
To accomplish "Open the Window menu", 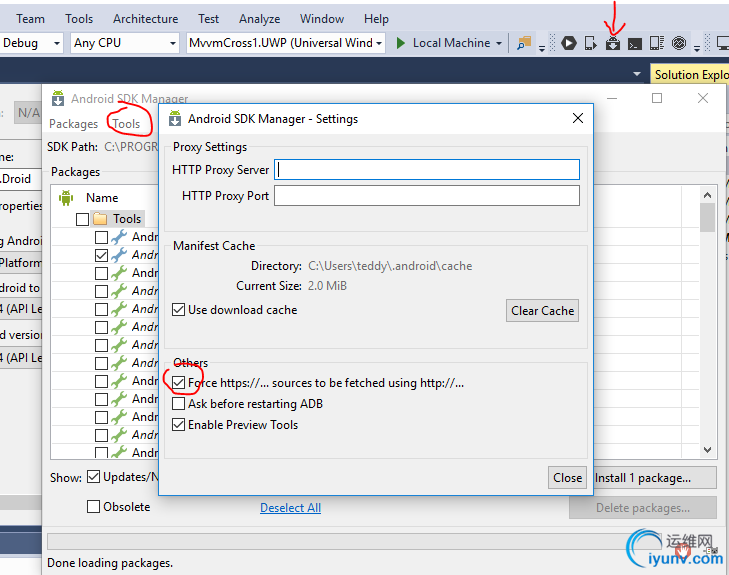I will point(322,19).
